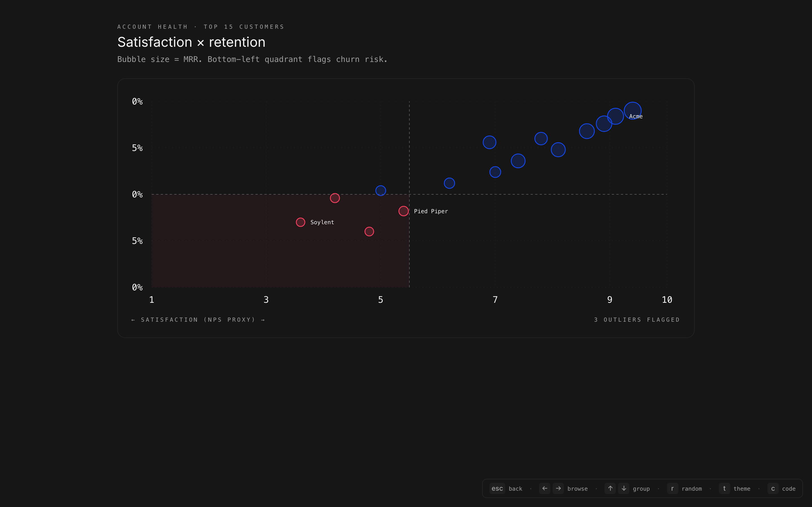Click the "code" label in the shortcut bar
The height and width of the screenshot is (507, 812).
tap(789, 489)
